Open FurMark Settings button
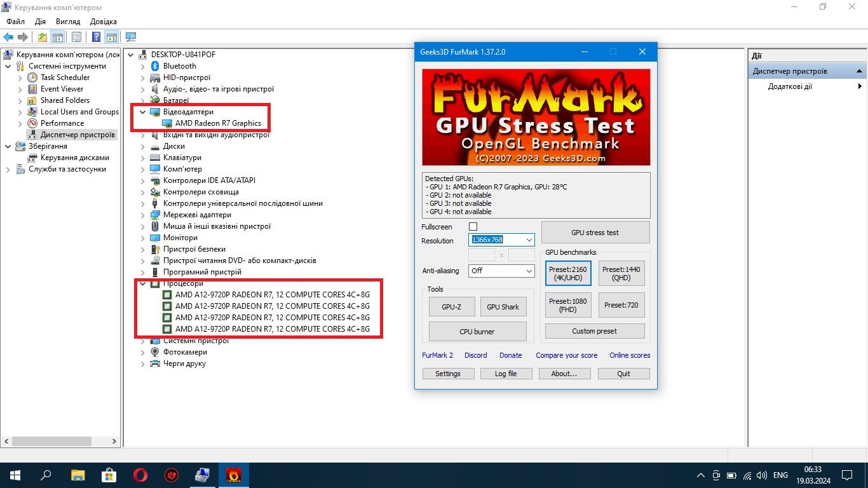868x488 pixels. [448, 374]
